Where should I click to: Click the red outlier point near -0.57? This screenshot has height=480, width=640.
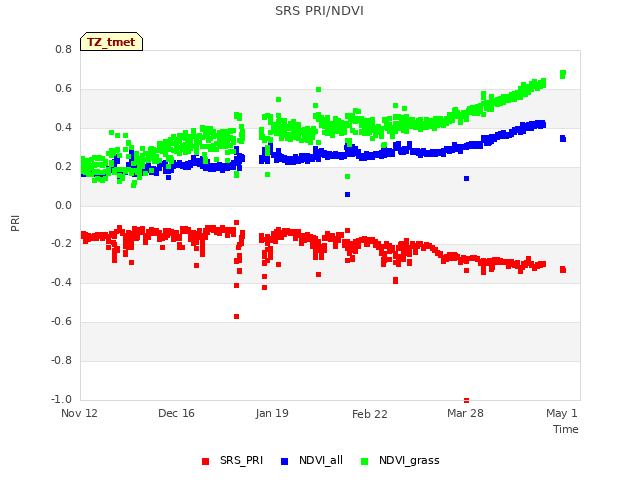(x=236, y=316)
